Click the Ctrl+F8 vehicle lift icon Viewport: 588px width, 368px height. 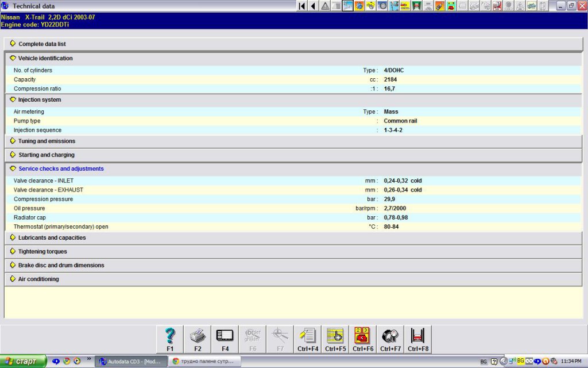[x=418, y=339]
